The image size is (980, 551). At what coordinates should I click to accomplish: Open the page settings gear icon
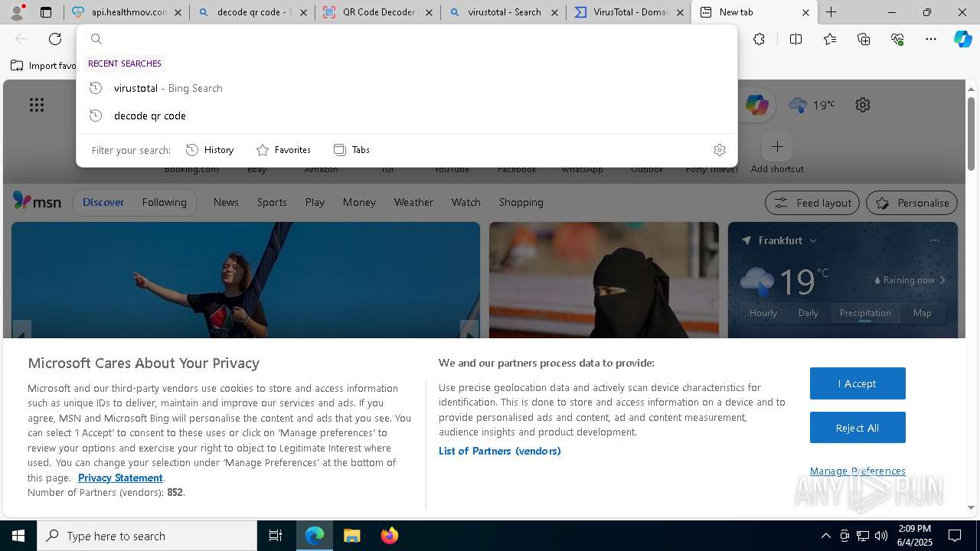pyautogui.click(x=863, y=105)
